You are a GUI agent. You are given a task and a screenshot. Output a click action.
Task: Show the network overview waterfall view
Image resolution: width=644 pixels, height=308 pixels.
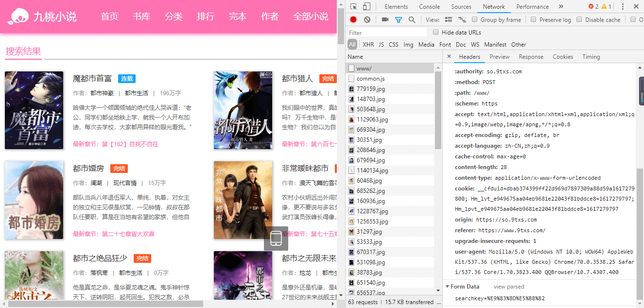tap(462, 20)
